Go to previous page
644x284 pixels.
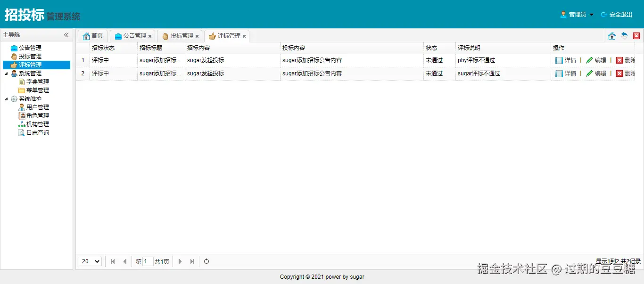(x=125, y=261)
